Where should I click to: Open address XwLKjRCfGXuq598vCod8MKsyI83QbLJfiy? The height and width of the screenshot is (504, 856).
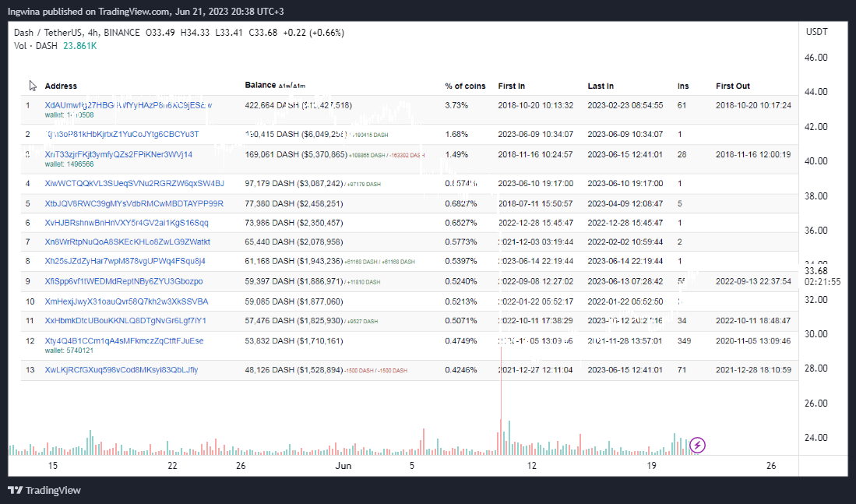(122, 370)
